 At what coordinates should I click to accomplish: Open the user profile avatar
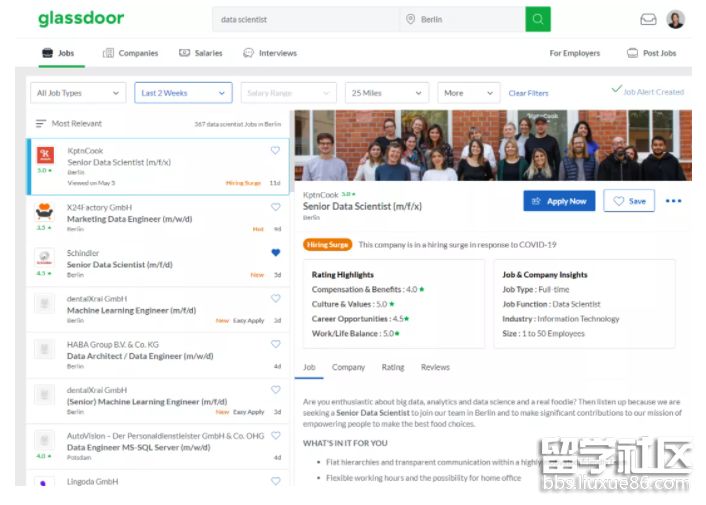click(675, 19)
